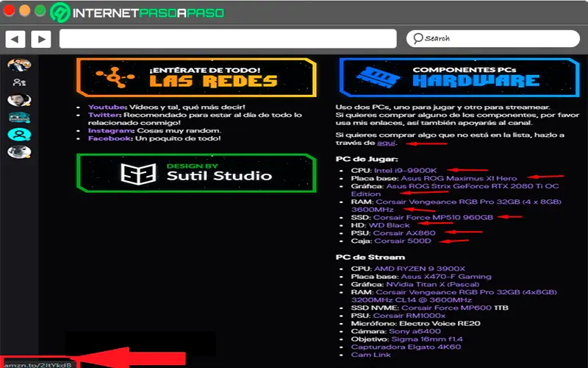
Task: Open the round gray avatar in sidebar
Action: tap(19, 152)
